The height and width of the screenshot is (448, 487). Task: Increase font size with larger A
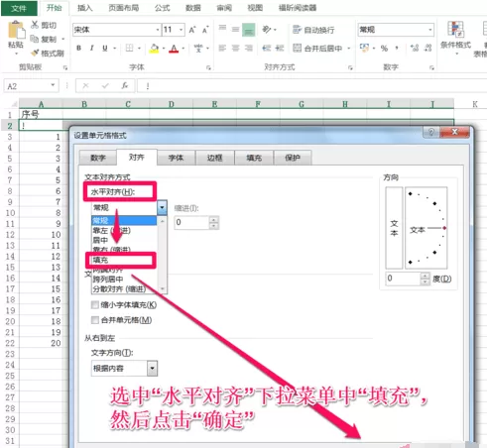coord(192,30)
